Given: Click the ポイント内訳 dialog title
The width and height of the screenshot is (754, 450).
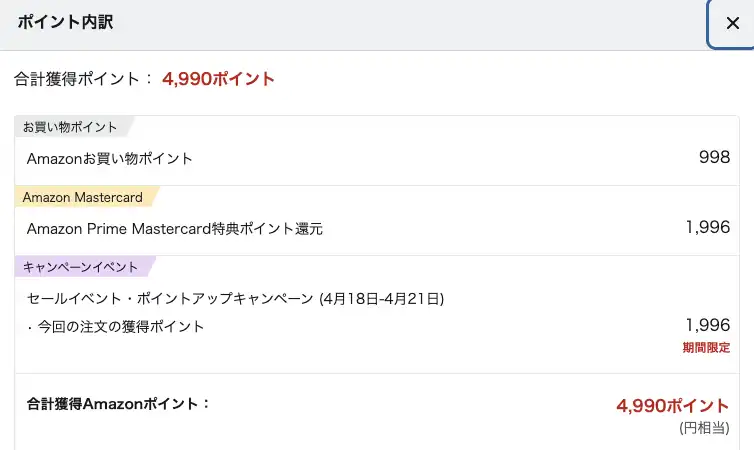Looking at the screenshot, I should 65,22.
